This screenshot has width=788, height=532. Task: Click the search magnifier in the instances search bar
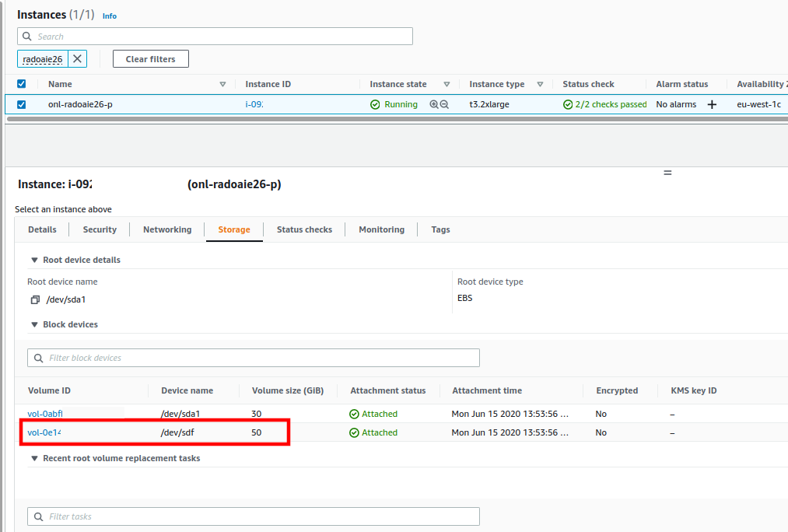pos(28,36)
